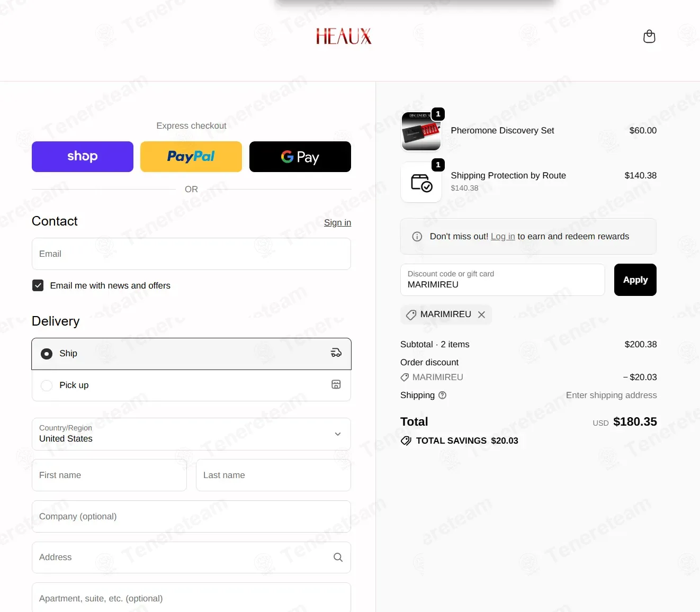
Task: Toggle Email me with news and offers
Action: tap(38, 286)
